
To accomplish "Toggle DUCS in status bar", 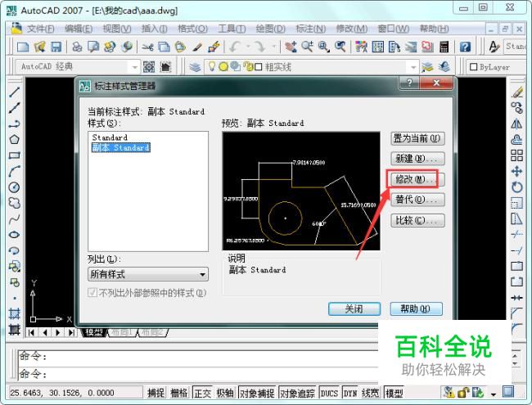I will (x=329, y=393).
